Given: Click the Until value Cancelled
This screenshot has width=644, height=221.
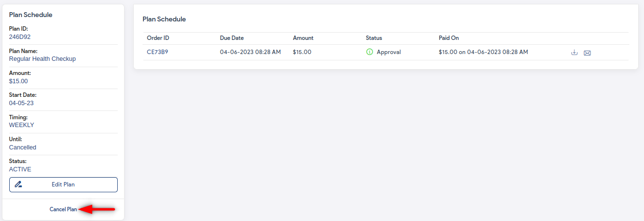Looking at the screenshot, I should point(23,147).
